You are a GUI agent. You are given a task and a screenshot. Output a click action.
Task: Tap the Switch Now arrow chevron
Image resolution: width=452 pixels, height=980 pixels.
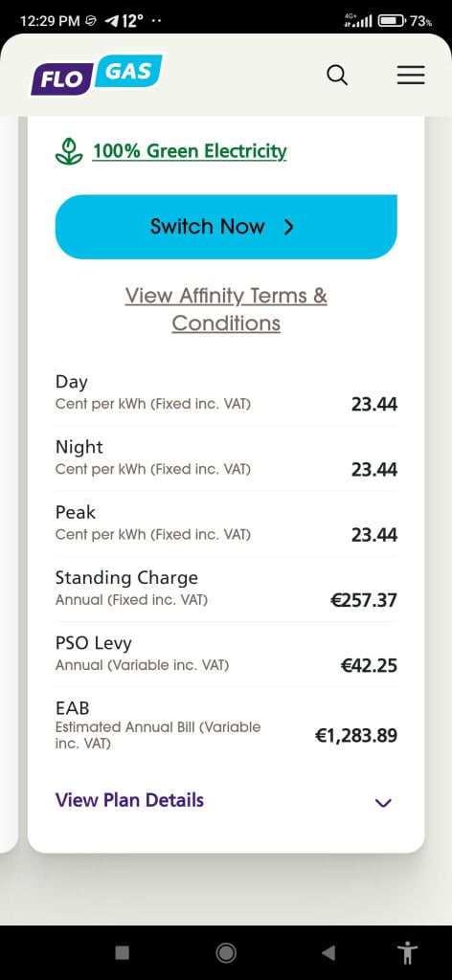pos(288,227)
